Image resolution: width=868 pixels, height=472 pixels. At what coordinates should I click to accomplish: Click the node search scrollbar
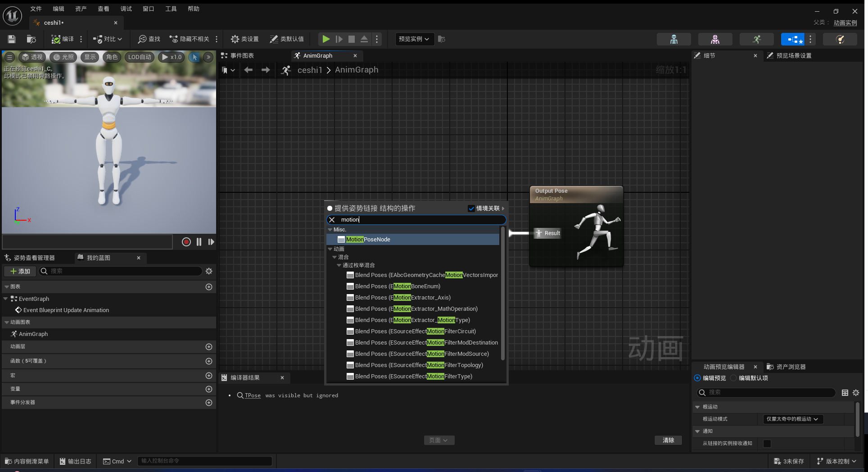(503, 293)
